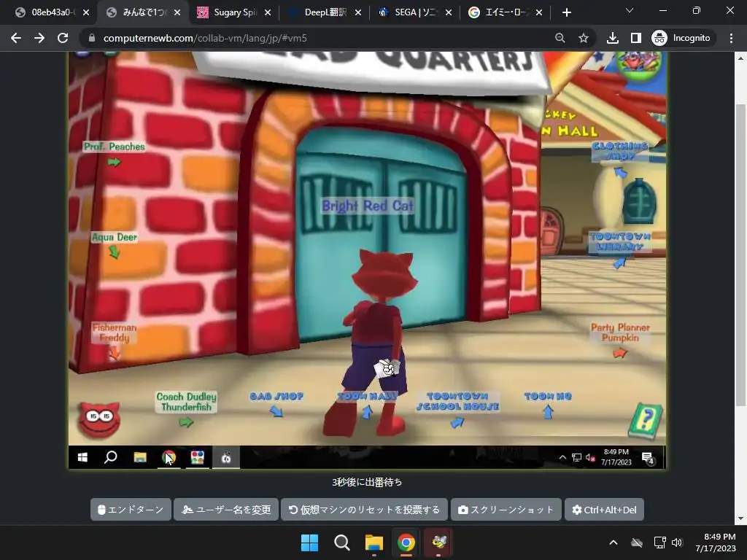Open File Explorer in the VM taskbar
Viewport: 747px width, 560px height.
coord(140,457)
